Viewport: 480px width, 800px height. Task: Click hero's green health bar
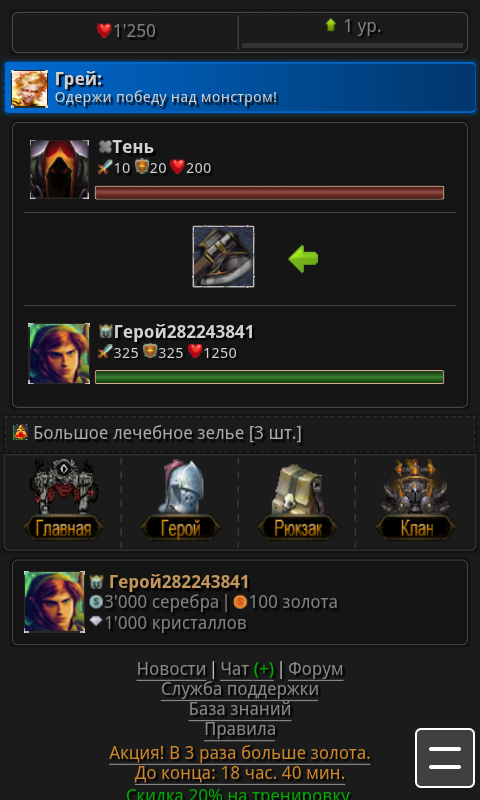(x=269, y=377)
